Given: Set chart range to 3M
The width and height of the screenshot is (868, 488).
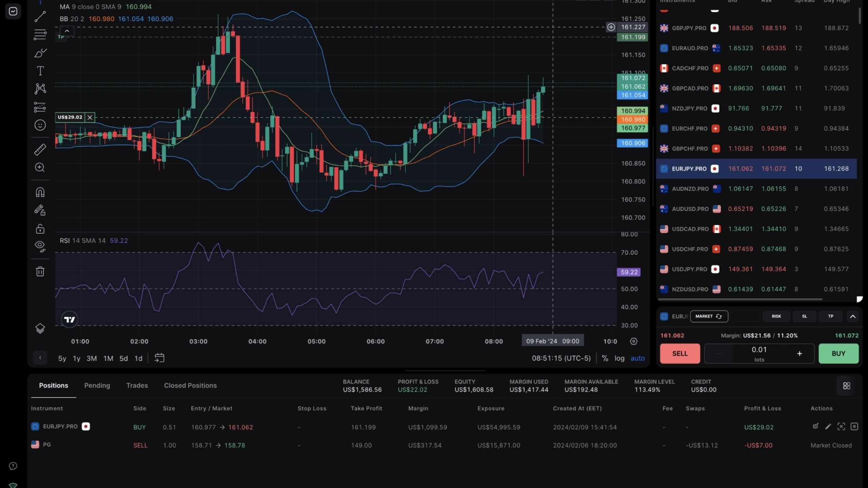Looking at the screenshot, I should (91, 358).
